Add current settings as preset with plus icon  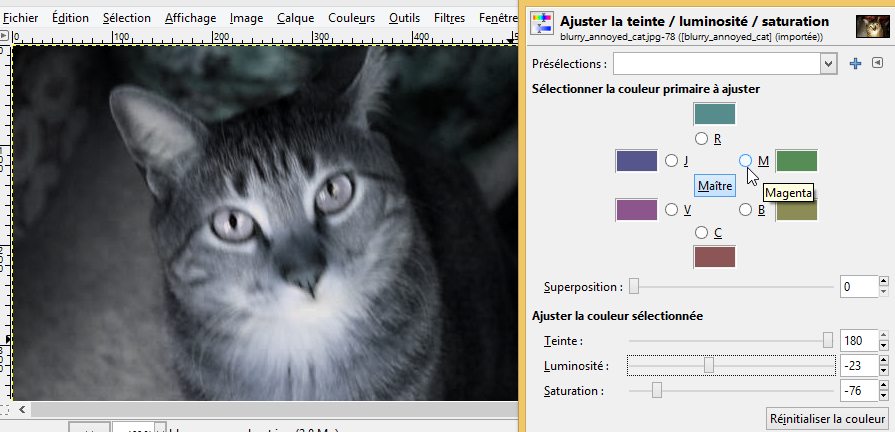pyautogui.click(x=855, y=64)
